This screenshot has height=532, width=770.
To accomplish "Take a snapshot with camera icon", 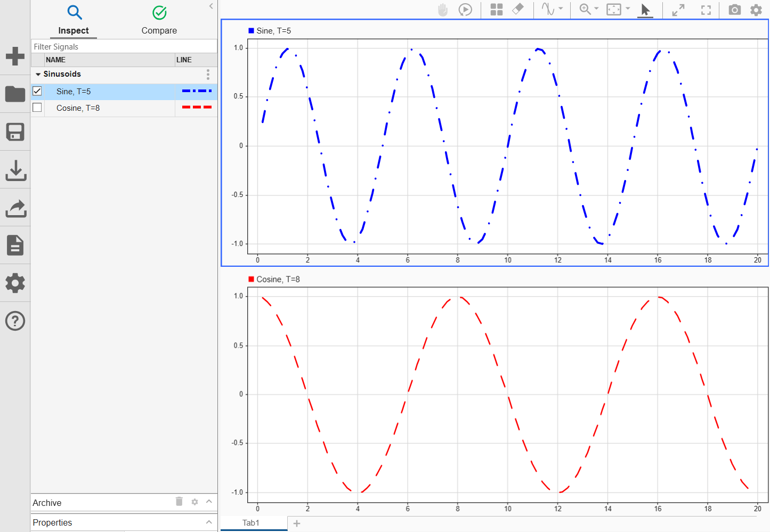I will pos(735,10).
